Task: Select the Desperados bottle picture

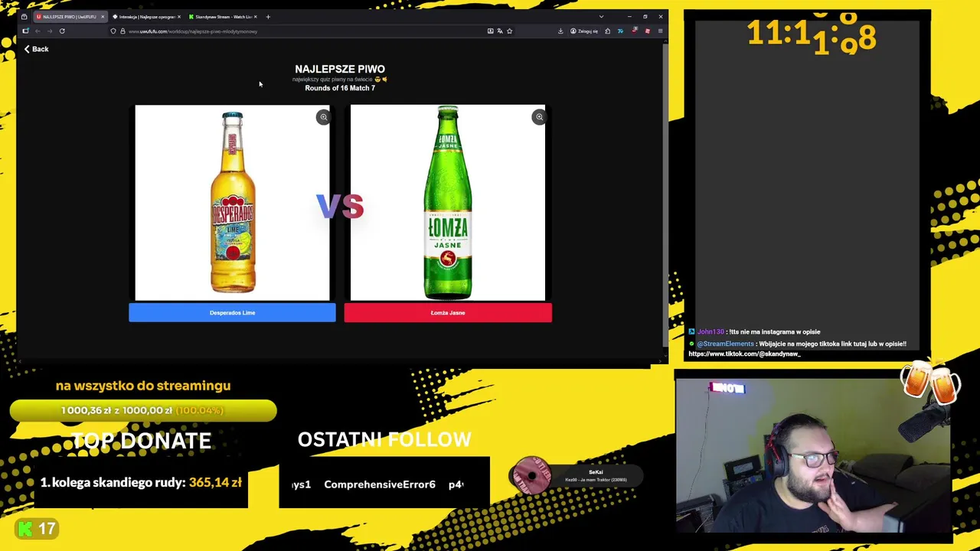Action: click(x=232, y=203)
